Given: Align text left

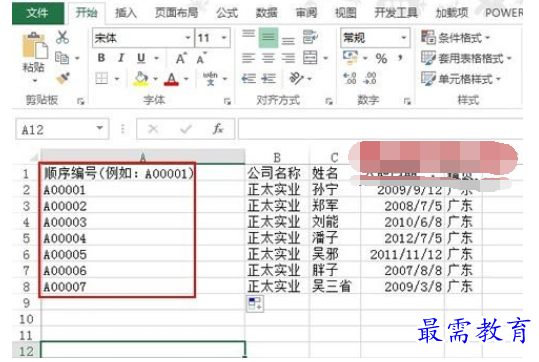Looking at the screenshot, I should click(x=248, y=58).
